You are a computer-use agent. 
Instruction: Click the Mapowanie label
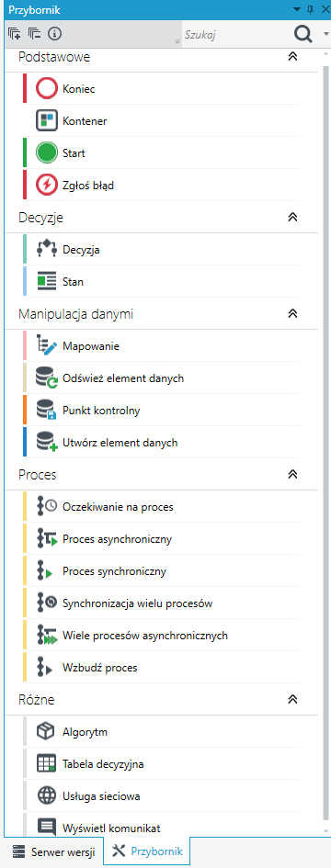pyautogui.click(x=91, y=346)
